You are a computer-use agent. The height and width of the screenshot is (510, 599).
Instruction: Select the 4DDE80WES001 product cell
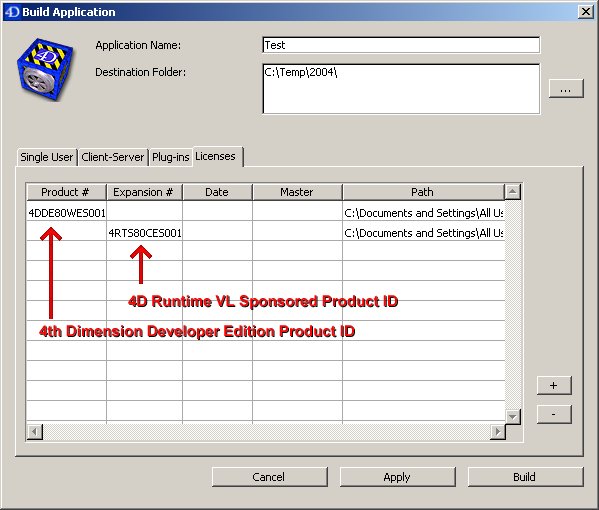pyautogui.click(x=66, y=212)
